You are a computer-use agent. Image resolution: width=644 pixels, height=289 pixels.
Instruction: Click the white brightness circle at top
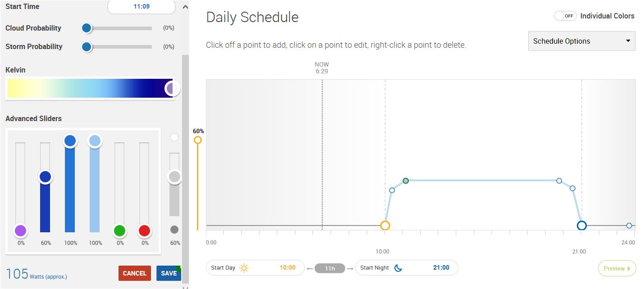(174, 137)
